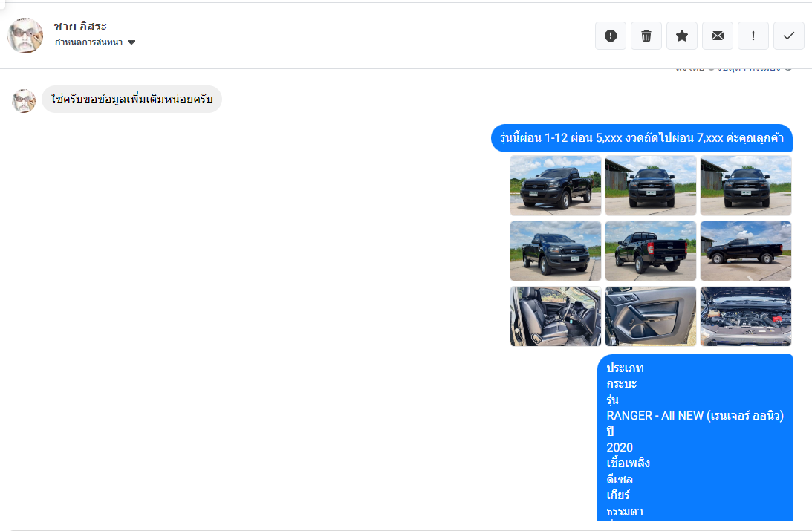Open photo of interior seats
The width and height of the screenshot is (812, 531).
556,316
